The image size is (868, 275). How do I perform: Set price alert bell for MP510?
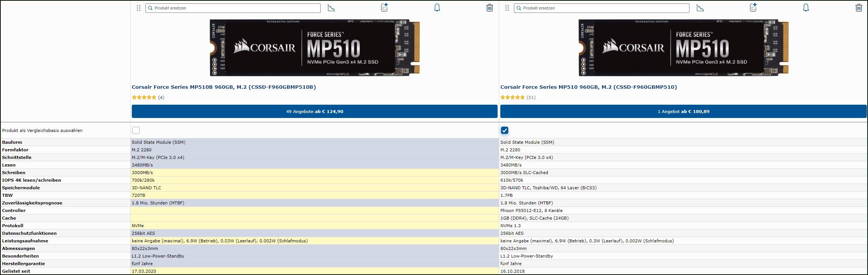pyautogui.click(x=806, y=8)
